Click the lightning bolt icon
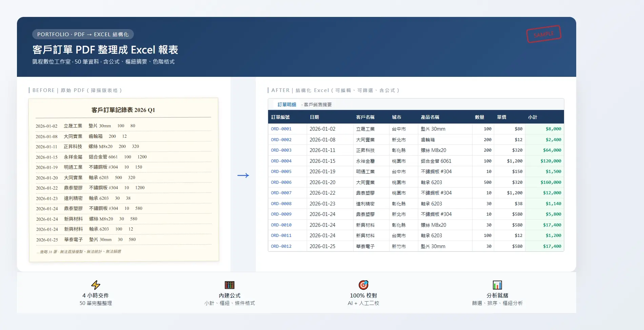Viewport: 644px width, 330px height. 96,285
